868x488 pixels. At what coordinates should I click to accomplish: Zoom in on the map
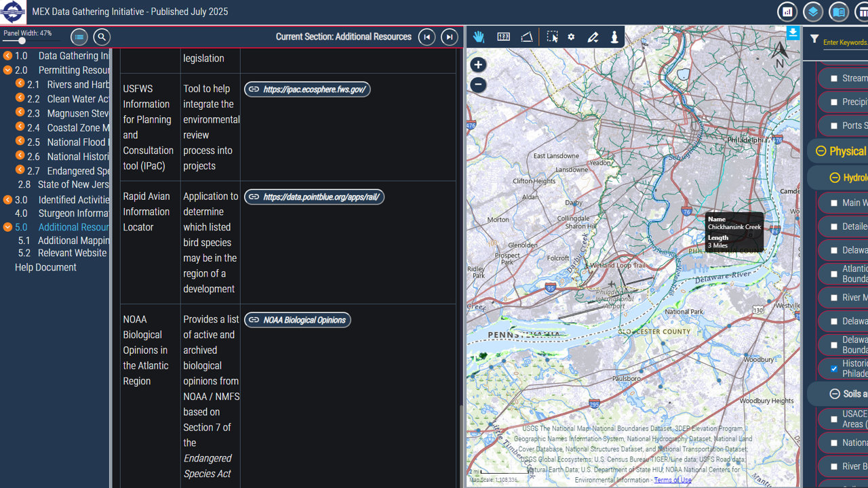pos(478,65)
